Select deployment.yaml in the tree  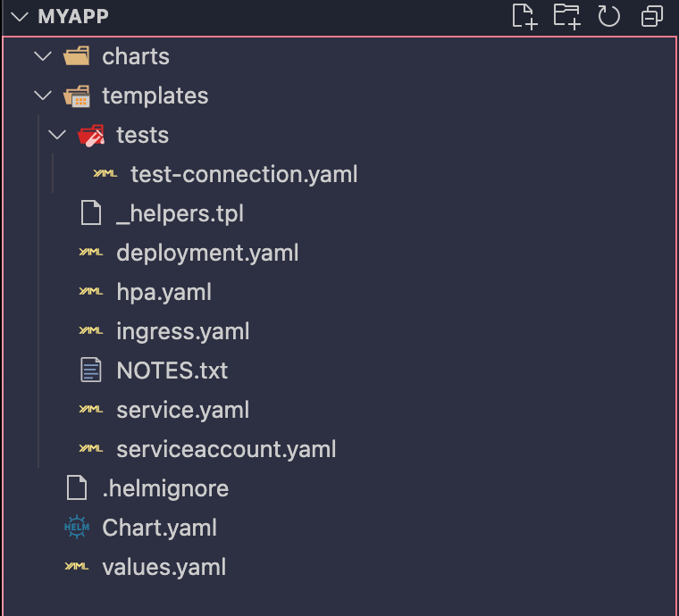207,253
